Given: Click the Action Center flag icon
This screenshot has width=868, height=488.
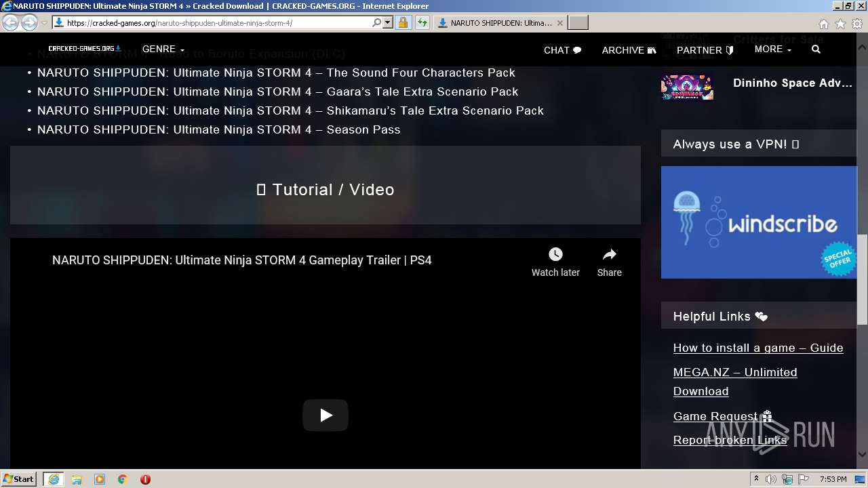Looking at the screenshot, I should coord(804,479).
